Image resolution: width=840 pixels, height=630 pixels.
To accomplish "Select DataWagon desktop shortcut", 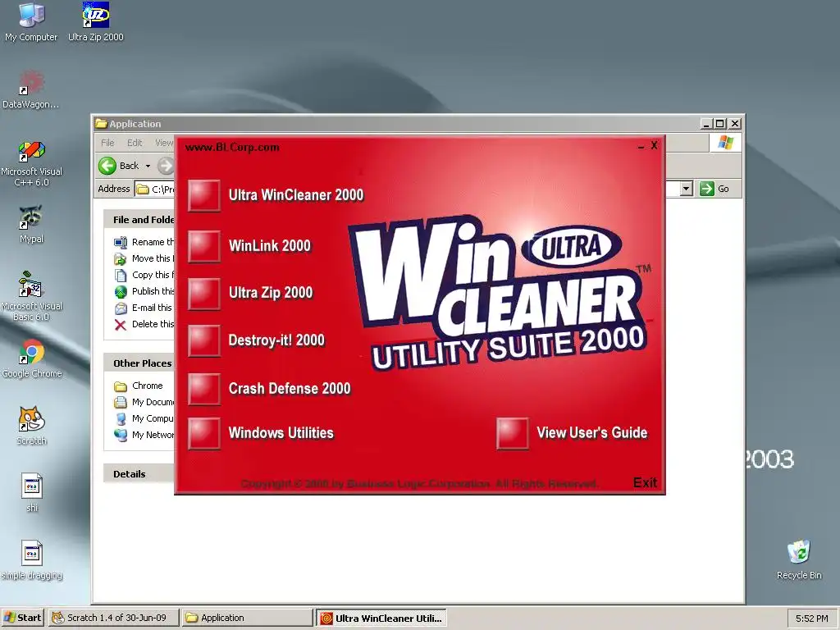I will 31,89.
